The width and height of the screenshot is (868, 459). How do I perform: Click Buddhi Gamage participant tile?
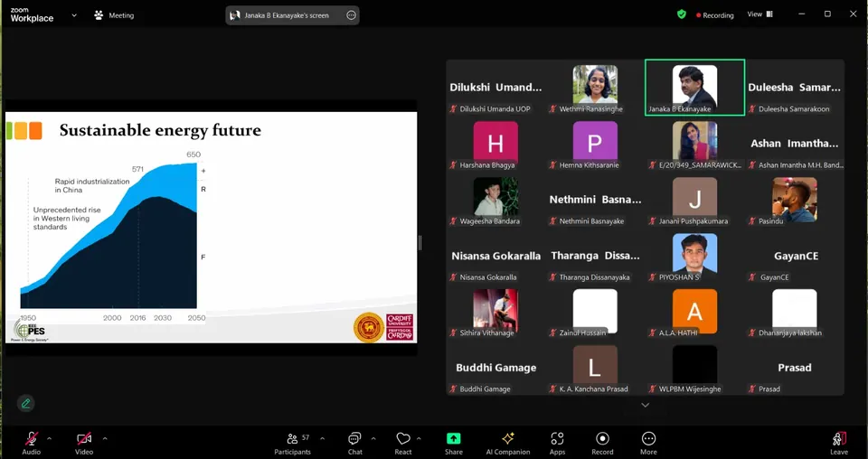point(495,368)
